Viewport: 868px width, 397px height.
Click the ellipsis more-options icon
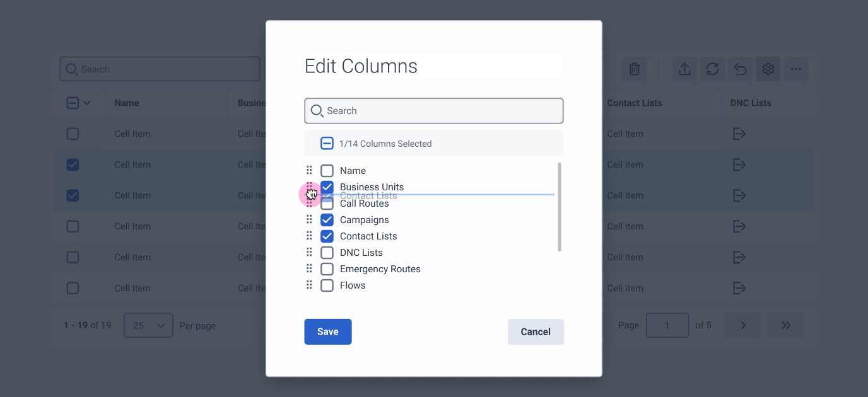coord(795,69)
